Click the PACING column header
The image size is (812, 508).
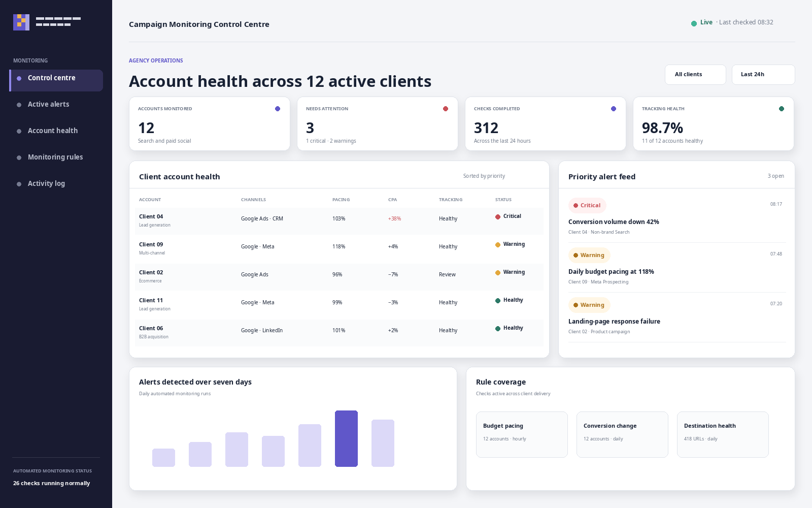(x=341, y=200)
